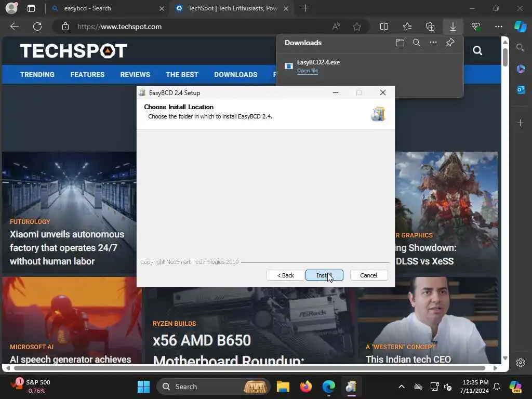The image size is (532, 399).
Task: Search downloads with the magnifier icon
Action: (x=417, y=43)
